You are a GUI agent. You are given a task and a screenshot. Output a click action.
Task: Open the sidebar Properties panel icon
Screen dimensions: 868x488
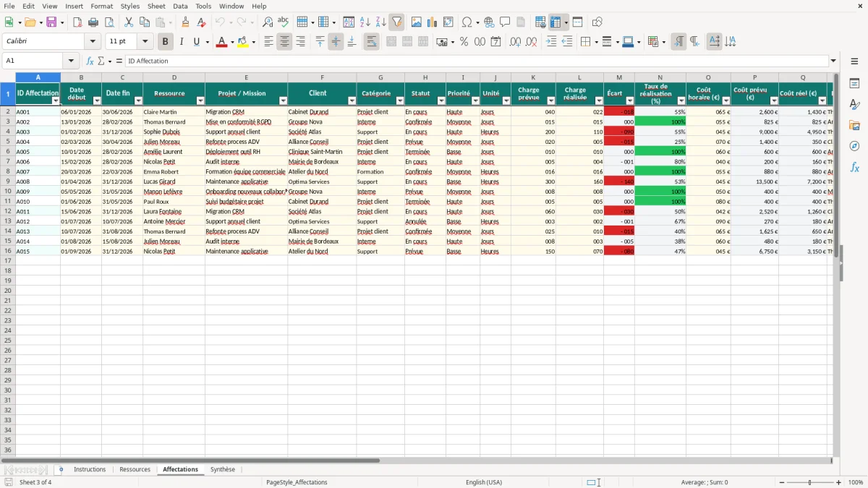click(854, 83)
